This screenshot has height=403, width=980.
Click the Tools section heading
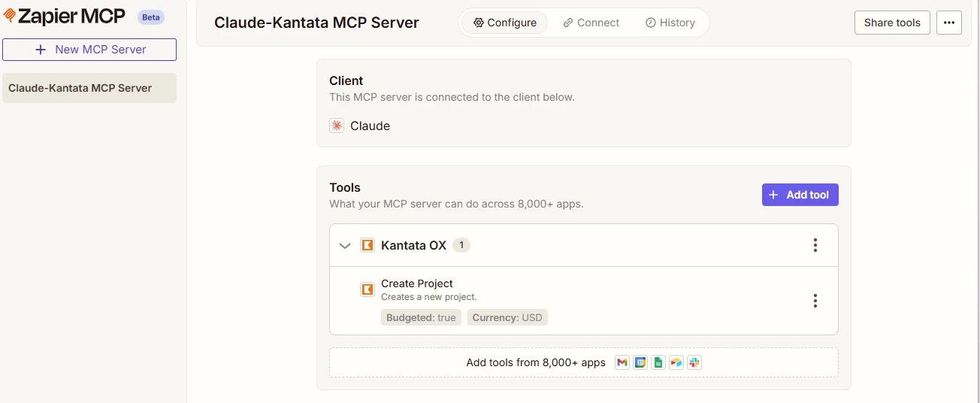[345, 187]
